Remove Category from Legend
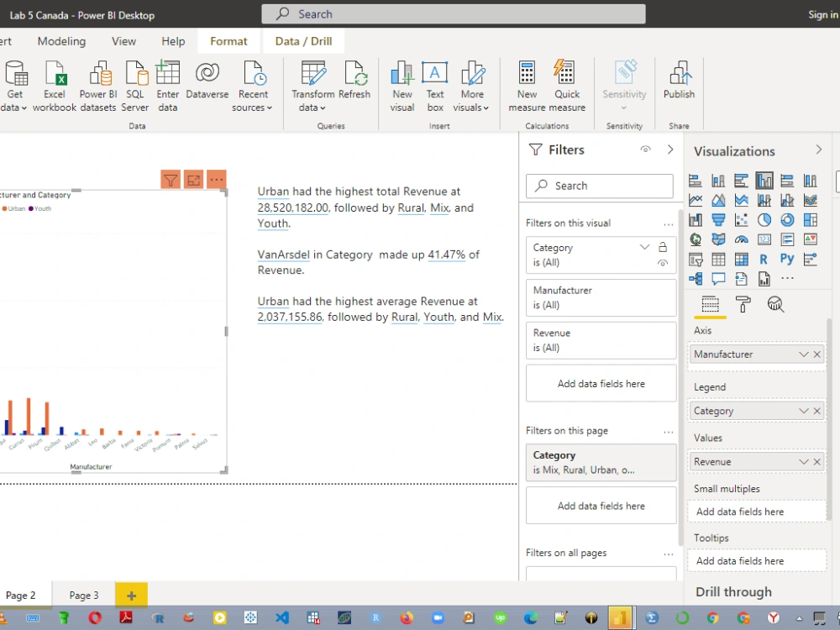The image size is (840, 630). click(817, 411)
